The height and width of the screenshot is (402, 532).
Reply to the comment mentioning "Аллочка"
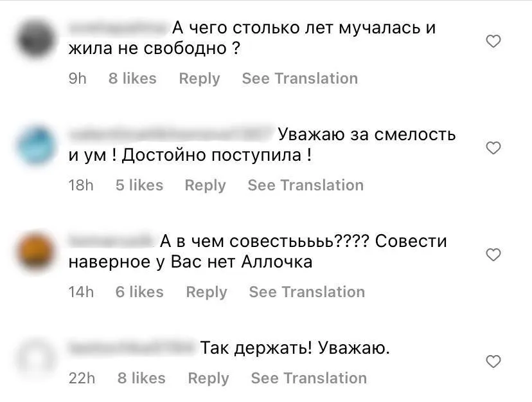[206, 291]
